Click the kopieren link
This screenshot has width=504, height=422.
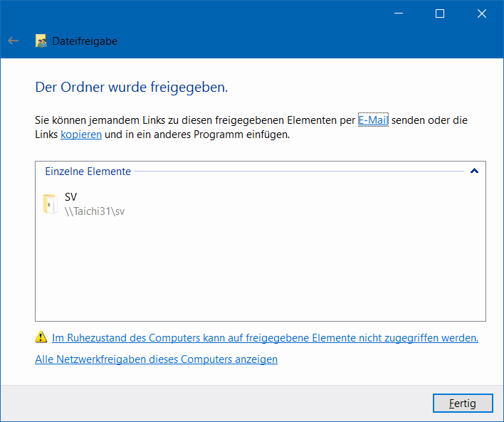point(81,134)
